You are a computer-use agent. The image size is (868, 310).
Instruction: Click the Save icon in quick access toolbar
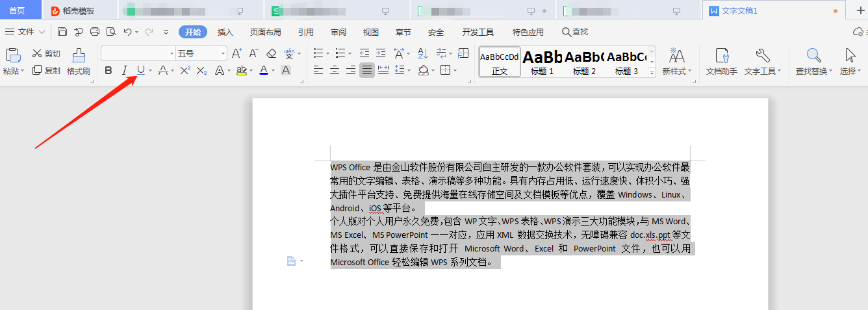point(62,32)
